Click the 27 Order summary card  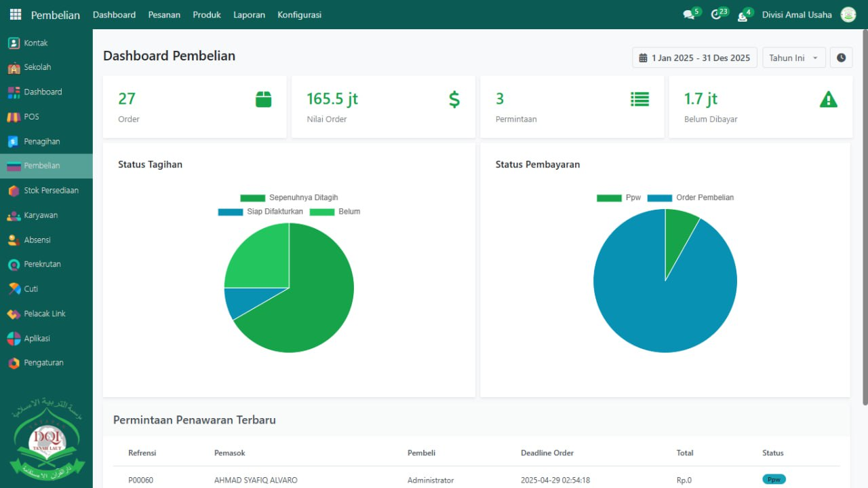click(195, 107)
